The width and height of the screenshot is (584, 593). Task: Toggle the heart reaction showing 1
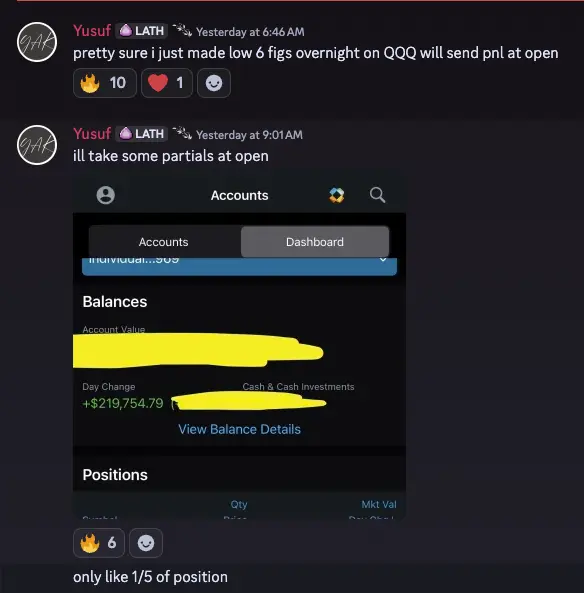click(x=167, y=83)
